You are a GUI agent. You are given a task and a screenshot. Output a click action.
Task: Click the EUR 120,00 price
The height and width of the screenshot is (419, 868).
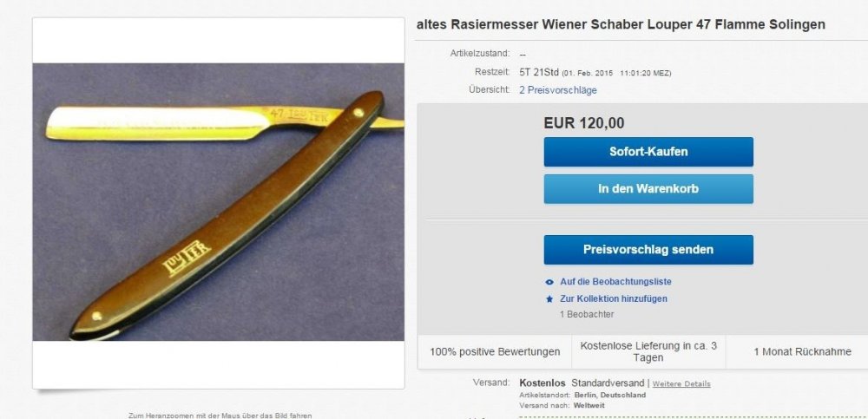583,123
